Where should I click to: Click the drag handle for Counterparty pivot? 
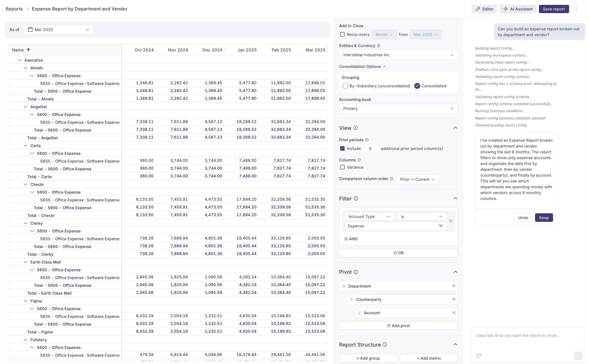[x=352, y=299]
